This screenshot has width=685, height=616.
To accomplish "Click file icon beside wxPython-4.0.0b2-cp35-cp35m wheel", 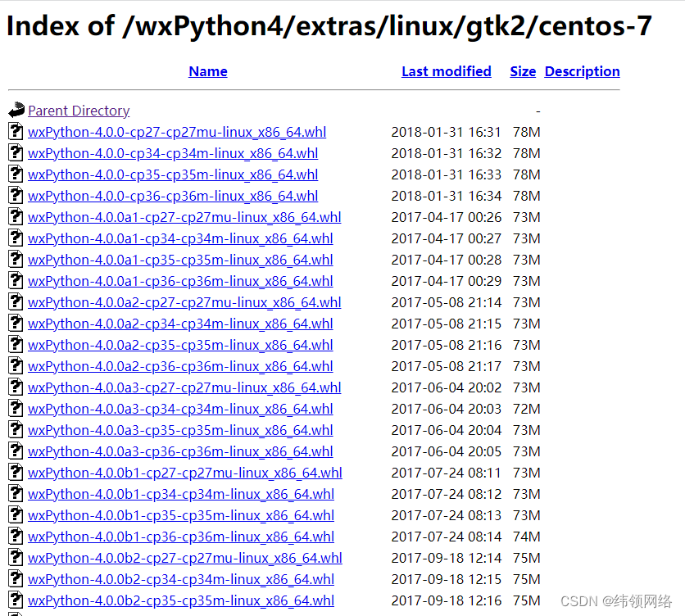I will pyautogui.click(x=16, y=600).
